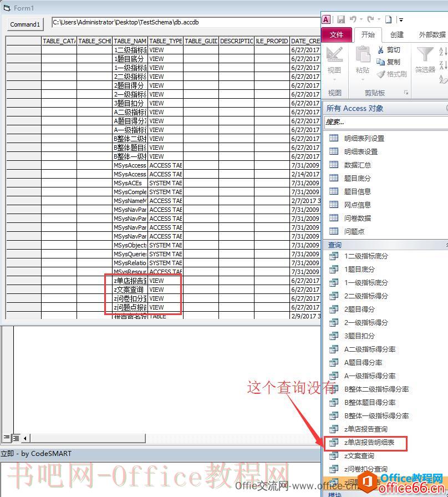Click the full module view icon at bottom left
Viewport: 448px width, 497px height.
click(x=16, y=438)
